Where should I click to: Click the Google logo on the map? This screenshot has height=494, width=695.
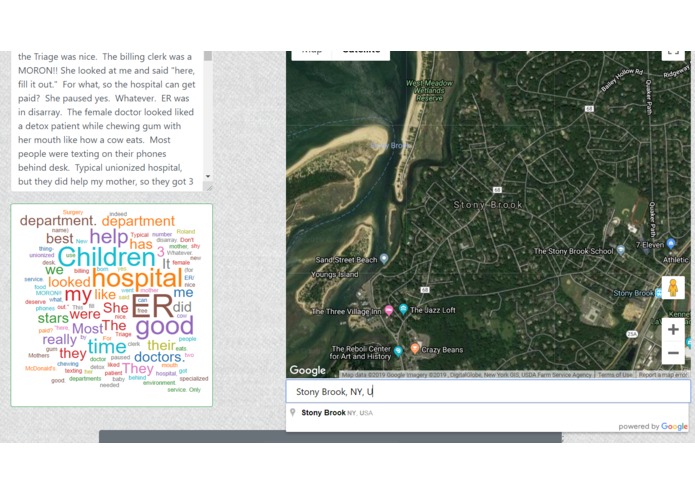click(x=308, y=370)
